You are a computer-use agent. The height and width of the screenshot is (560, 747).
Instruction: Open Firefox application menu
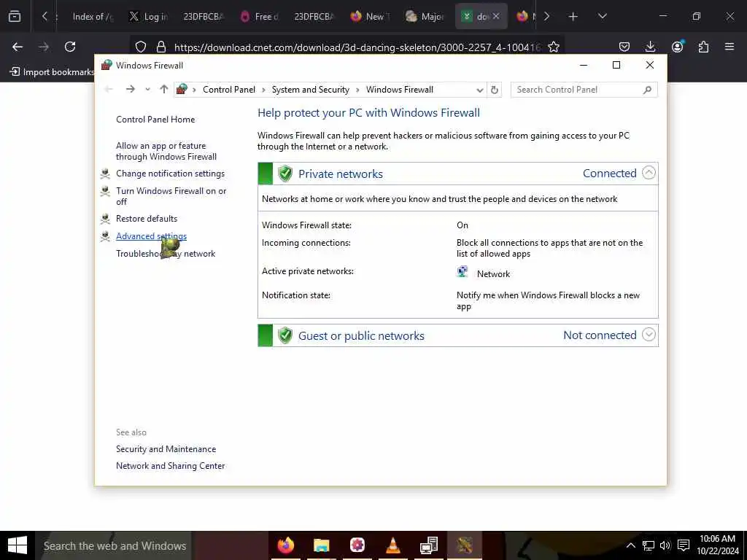tap(729, 47)
